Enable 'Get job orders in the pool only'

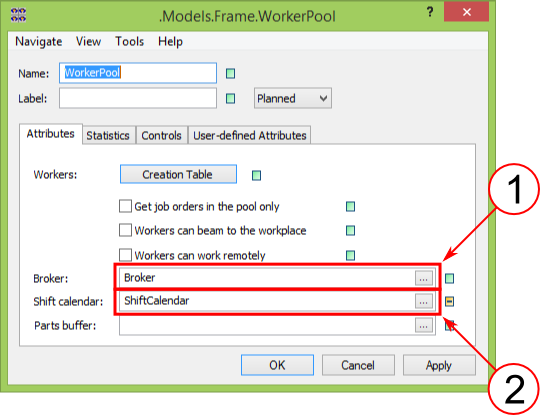(125, 206)
